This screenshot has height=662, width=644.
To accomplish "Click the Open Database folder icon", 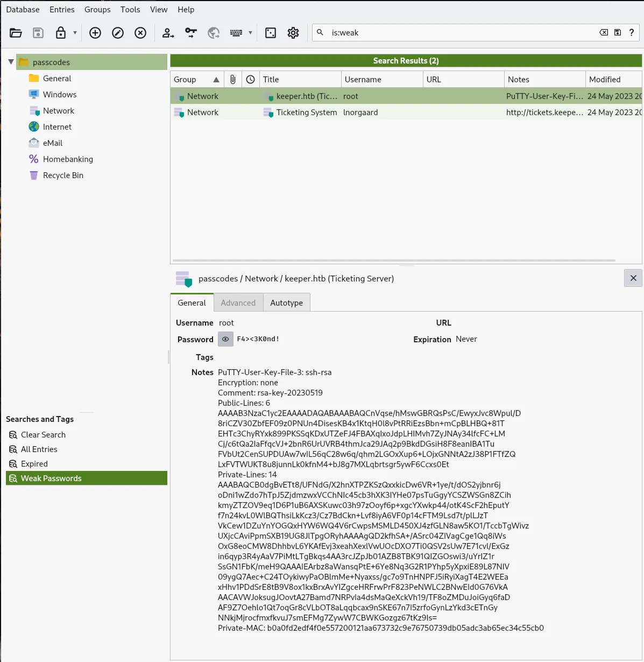I will pos(16,33).
